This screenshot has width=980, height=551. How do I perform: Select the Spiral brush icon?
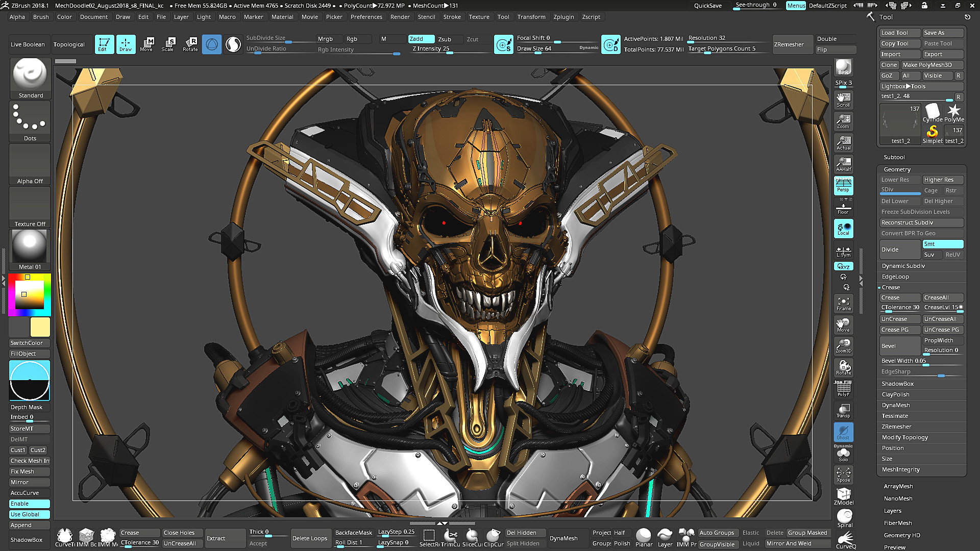(844, 518)
